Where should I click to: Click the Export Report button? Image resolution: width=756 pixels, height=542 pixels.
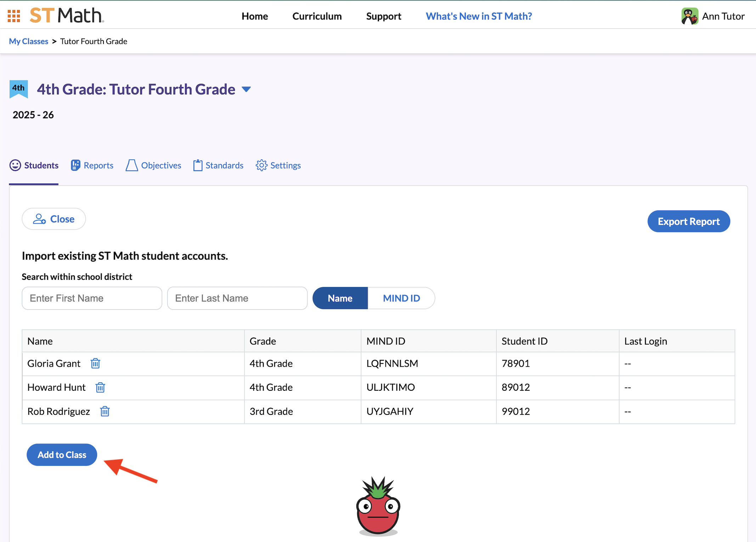click(688, 221)
